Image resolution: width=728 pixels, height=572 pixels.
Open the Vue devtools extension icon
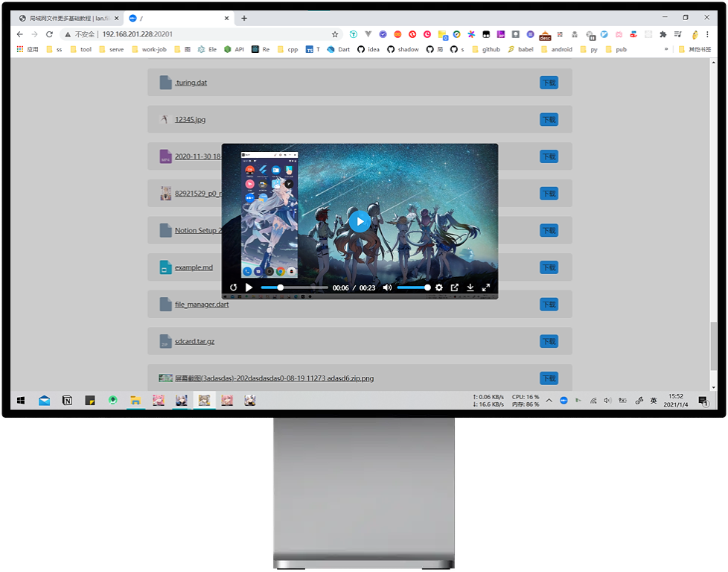click(x=368, y=34)
